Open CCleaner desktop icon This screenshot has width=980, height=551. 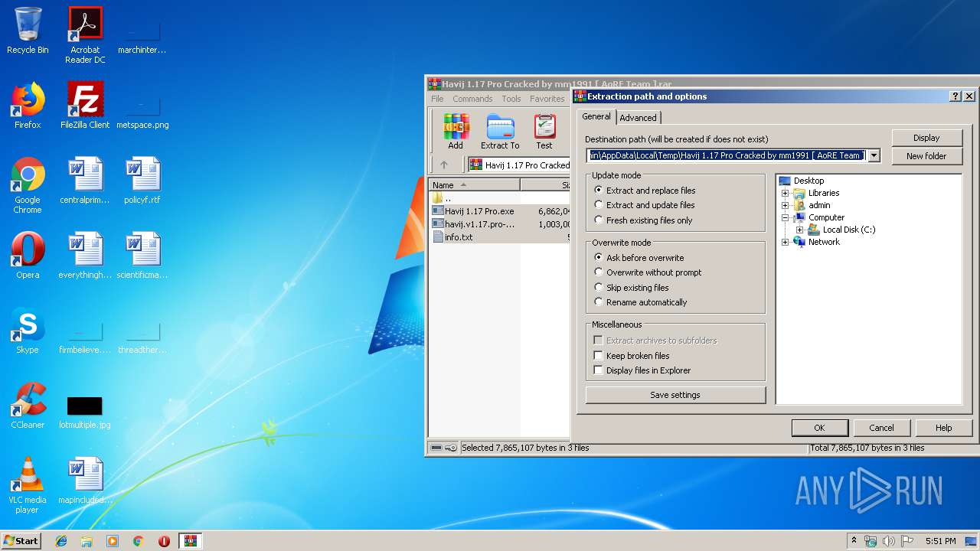(28, 406)
